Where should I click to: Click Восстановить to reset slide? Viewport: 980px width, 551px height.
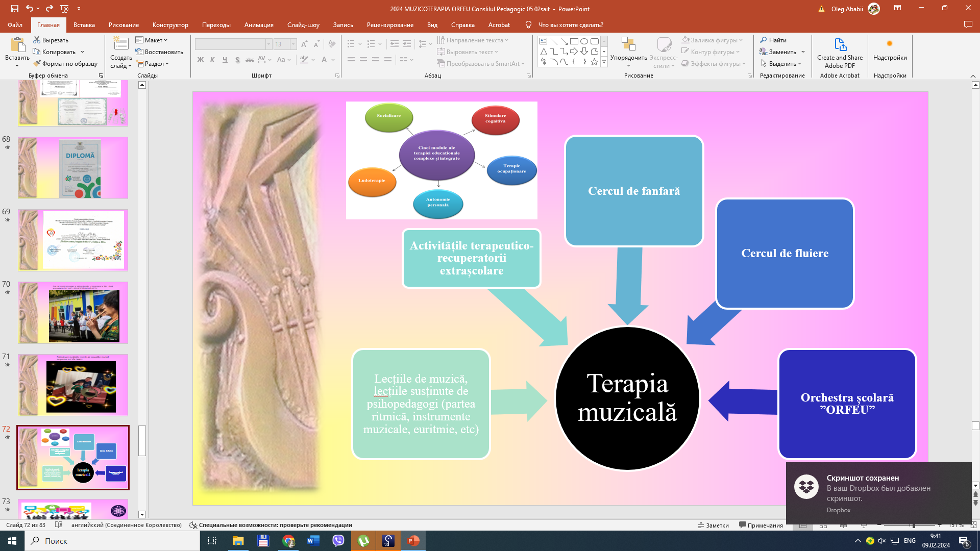click(x=159, y=52)
